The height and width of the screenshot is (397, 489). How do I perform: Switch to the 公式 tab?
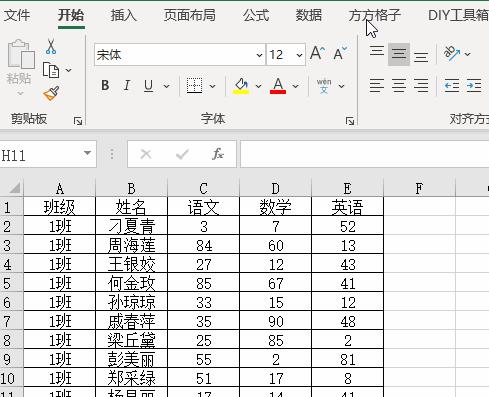click(256, 15)
